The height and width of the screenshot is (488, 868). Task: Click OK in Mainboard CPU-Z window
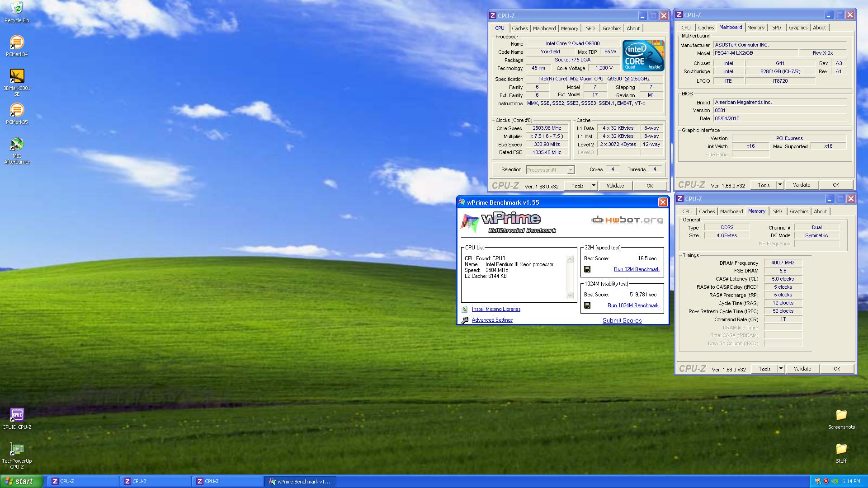[x=836, y=185]
